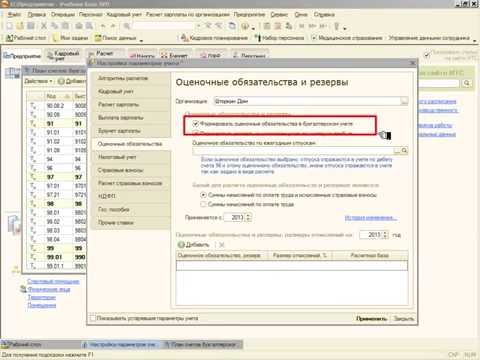Switch to План счетов бухгалтерского in bottom bar
Viewport: 480px width, 360px height.
[203, 344]
